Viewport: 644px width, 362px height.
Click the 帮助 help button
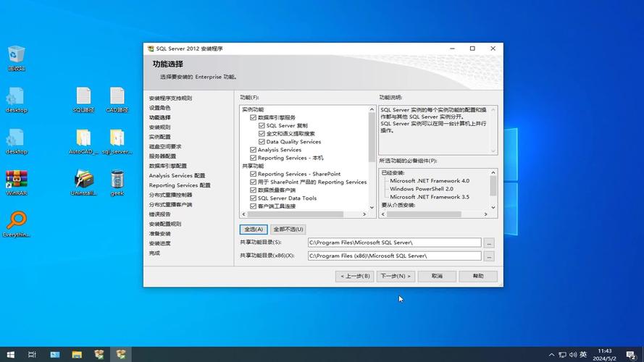coord(478,277)
